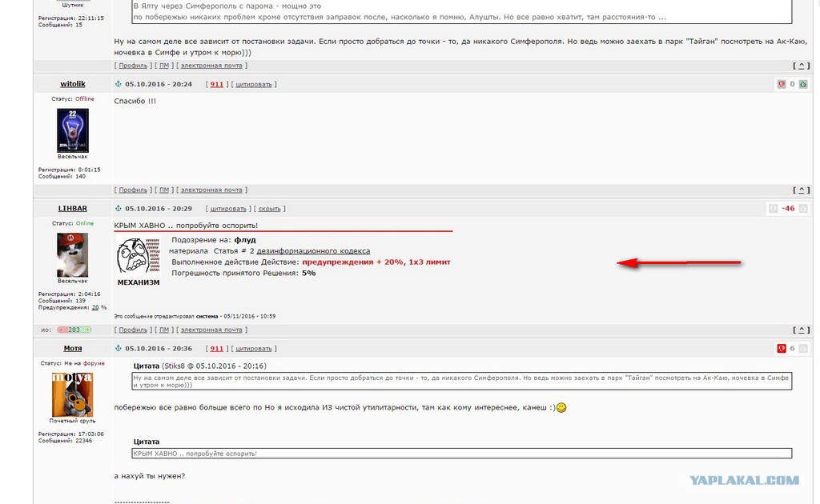Decrease LIHBAR's reputation with the minus button
The image size is (820, 504).
[x=62, y=330]
